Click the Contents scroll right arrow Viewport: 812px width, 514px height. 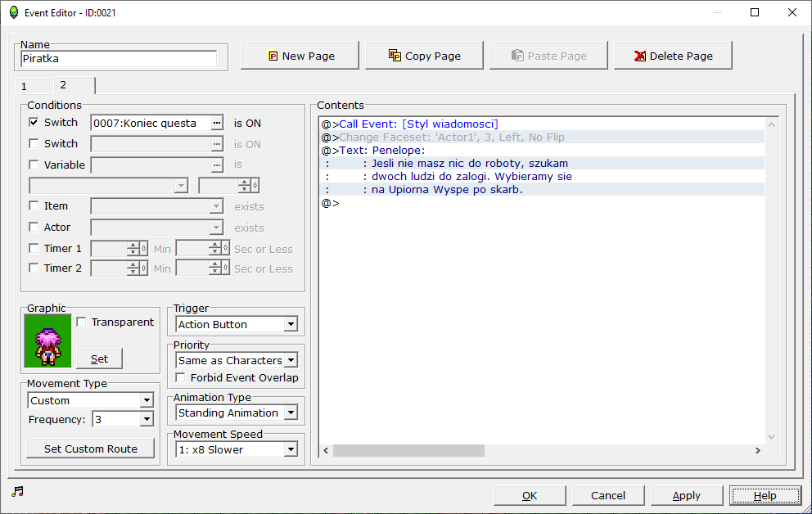click(x=758, y=450)
